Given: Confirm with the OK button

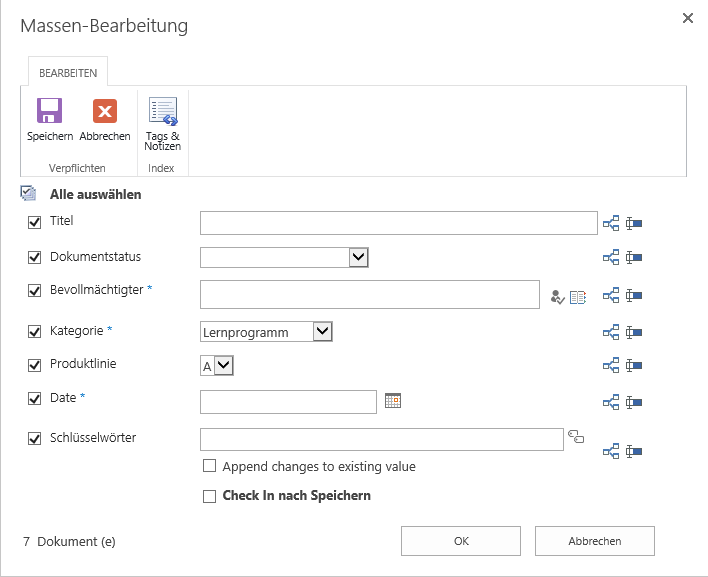Looking at the screenshot, I should (x=461, y=541).
